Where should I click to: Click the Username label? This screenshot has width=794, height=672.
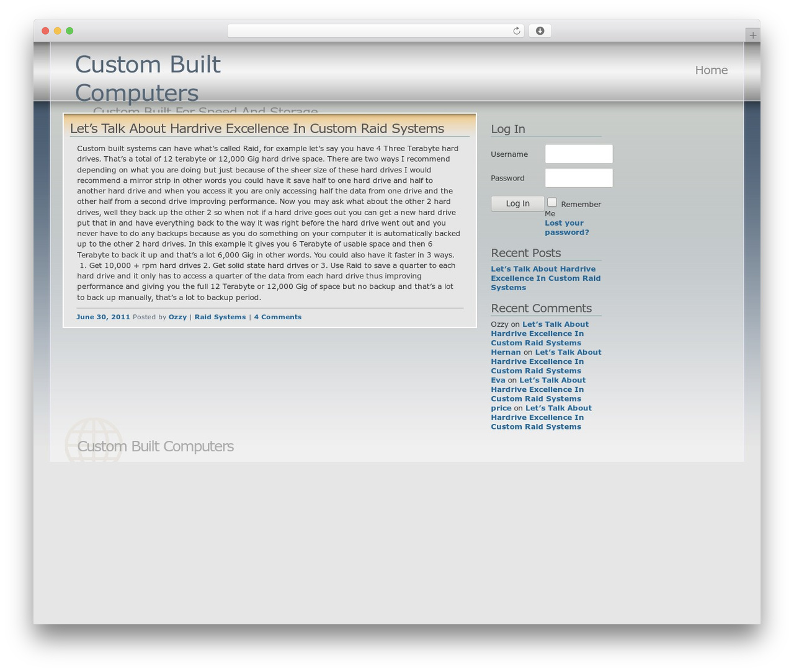click(x=509, y=154)
